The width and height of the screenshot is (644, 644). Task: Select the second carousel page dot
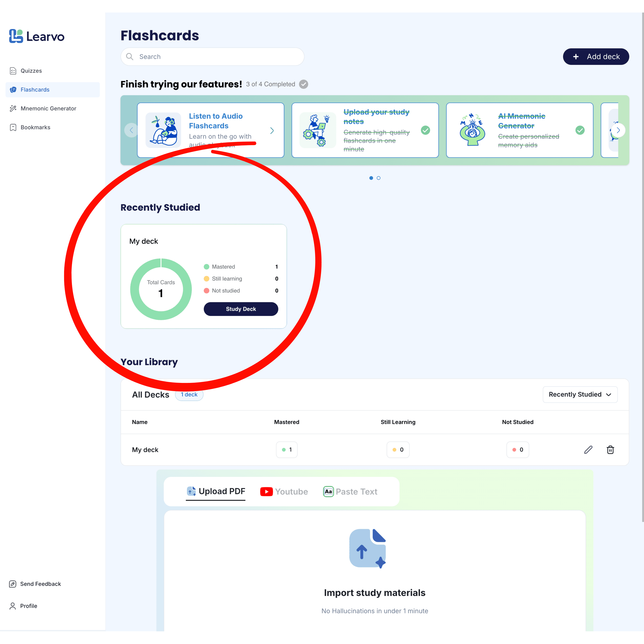(x=378, y=178)
